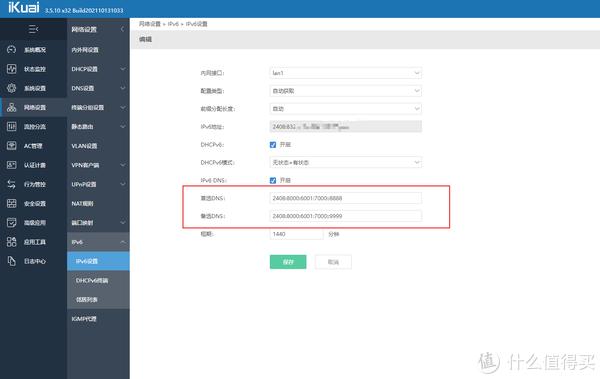Viewport: 600px width, 379px height.
Task: Open the 内网接口 lan1 dropdown
Action: coord(346,73)
